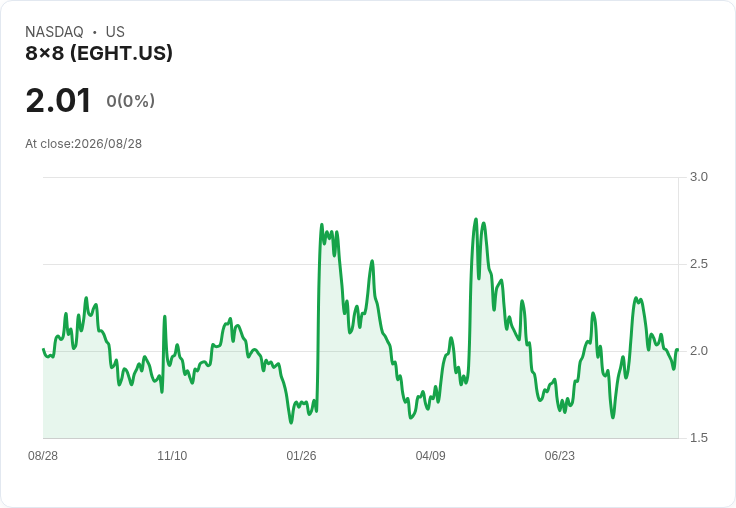736x508 pixels.
Task: Click the 01/26 x-axis date label
Action: tap(301, 456)
